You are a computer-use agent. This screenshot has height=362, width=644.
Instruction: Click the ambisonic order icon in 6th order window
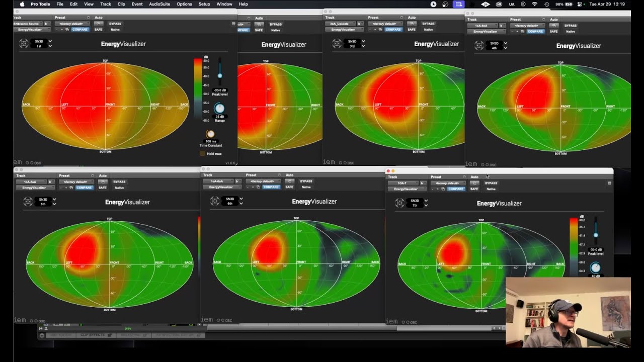pyautogui.click(x=215, y=201)
